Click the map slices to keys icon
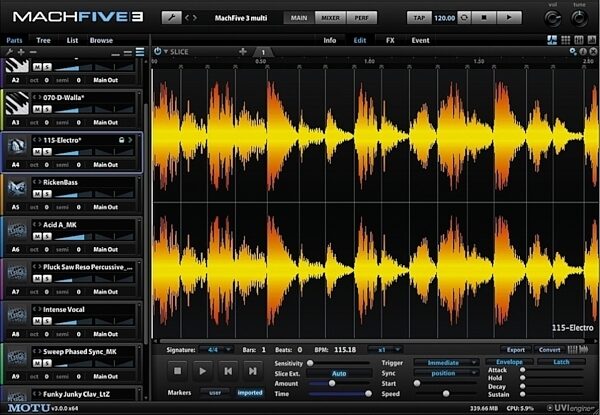 tap(572, 350)
